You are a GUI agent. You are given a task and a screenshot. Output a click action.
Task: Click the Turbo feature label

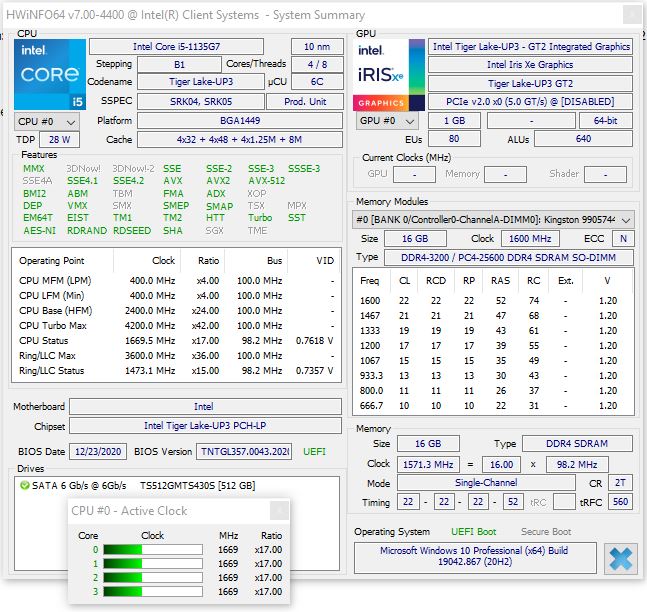pyautogui.click(x=260, y=217)
